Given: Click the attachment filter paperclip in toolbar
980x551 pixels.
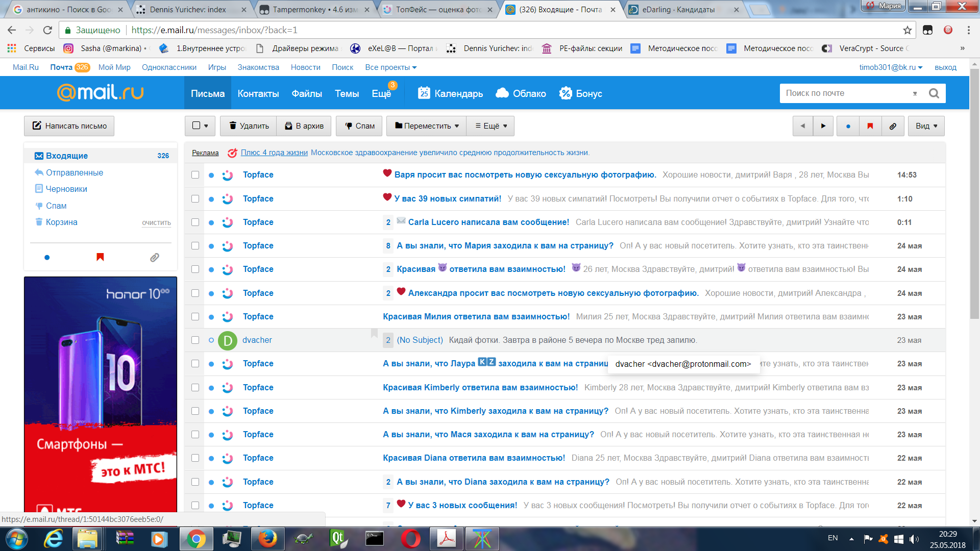Looking at the screenshot, I should pyautogui.click(x=893, y=126).
